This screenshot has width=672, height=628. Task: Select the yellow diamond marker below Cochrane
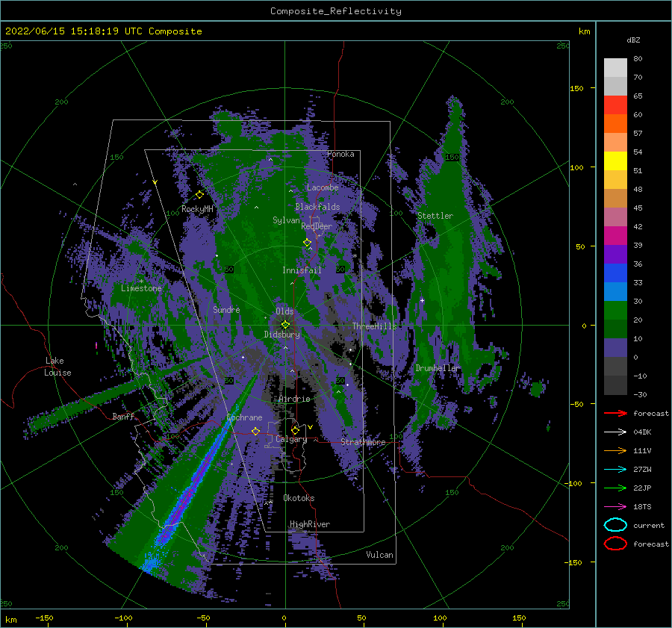tap(256, 431)
